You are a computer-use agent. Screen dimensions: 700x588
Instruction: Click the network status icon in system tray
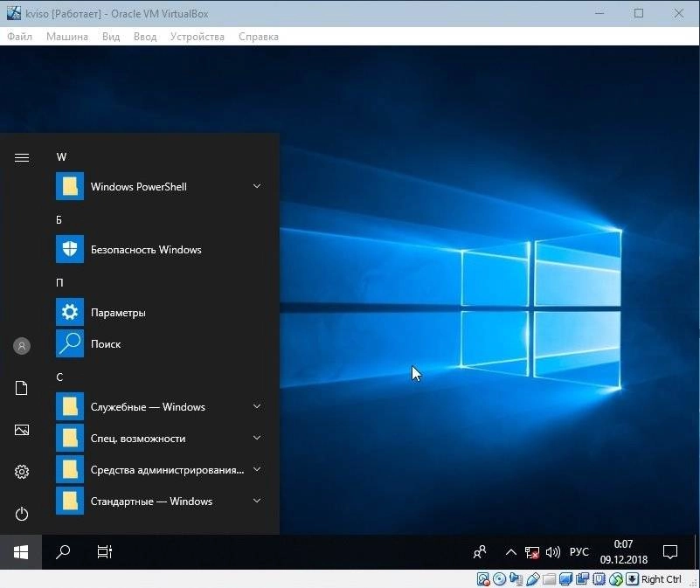point(531,553)
